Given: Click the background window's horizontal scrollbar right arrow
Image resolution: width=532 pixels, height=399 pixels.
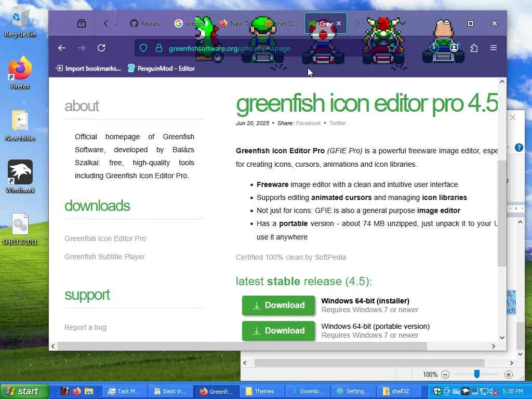Looking at the screenshot, I should (x=512, y=363).
